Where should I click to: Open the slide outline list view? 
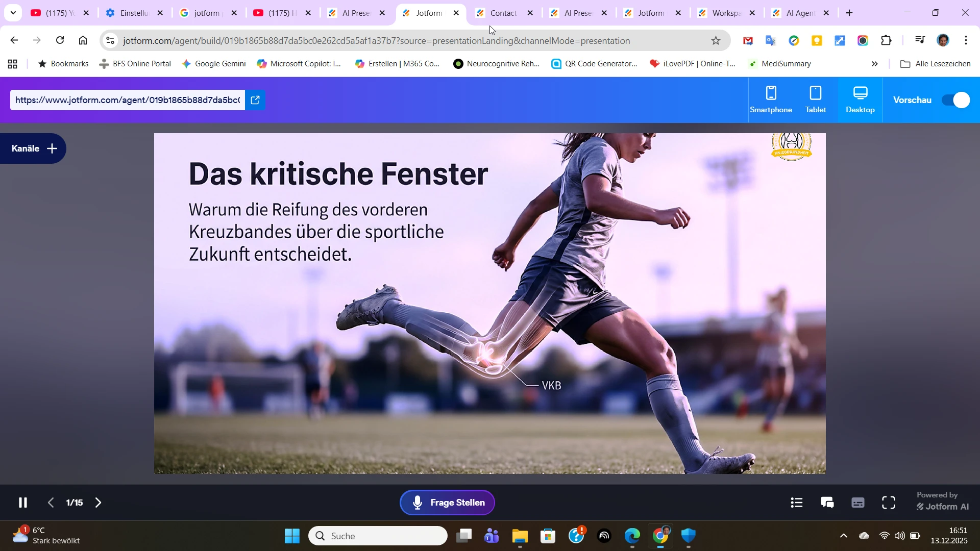(796, 503)
